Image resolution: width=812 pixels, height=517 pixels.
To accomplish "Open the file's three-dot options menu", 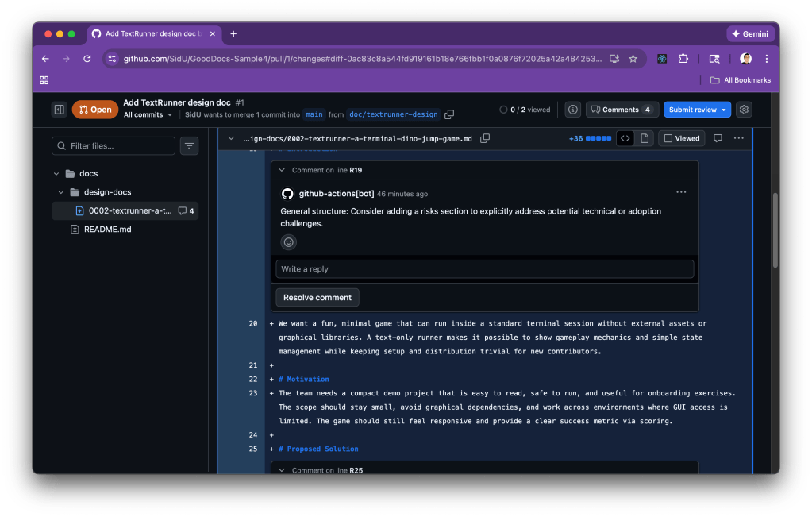I will 739,138.
